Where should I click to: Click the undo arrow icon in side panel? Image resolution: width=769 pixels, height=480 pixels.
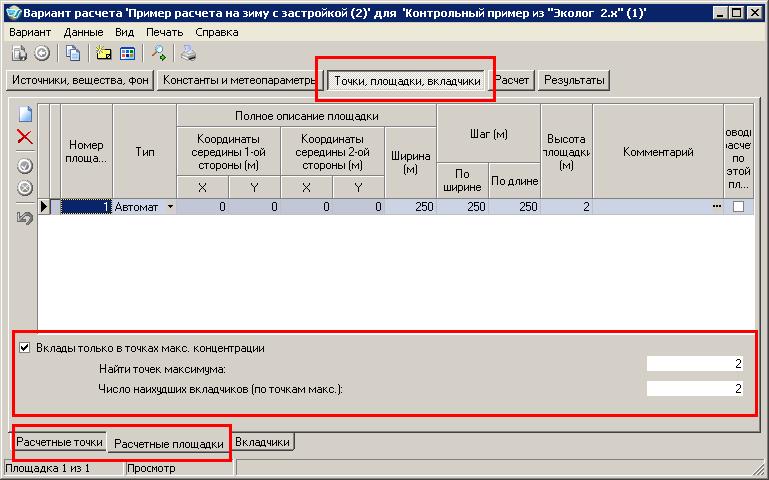click(x=25, y=217)
